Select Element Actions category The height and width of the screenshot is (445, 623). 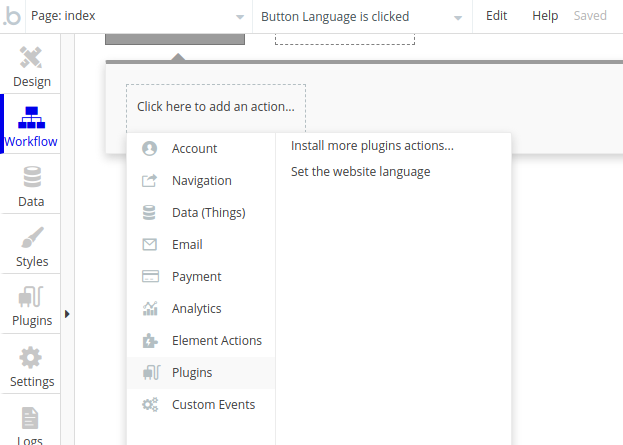click(x=201, y=341)
